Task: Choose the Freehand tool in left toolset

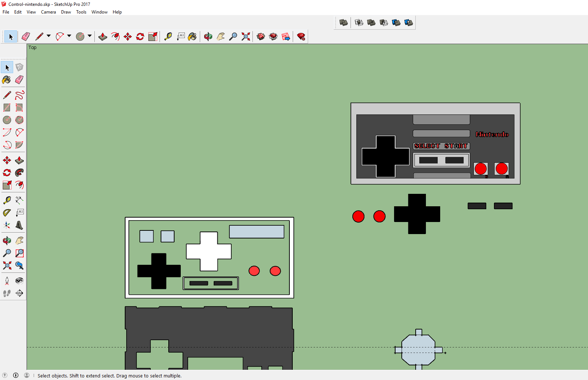Action: coord(19,95)
